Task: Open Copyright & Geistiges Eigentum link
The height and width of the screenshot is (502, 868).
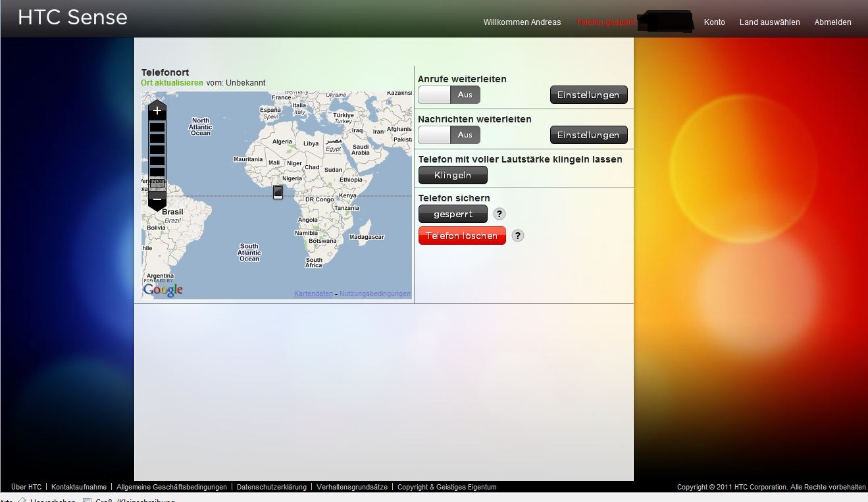Action: pyautogui.click(x=447, y=487)
